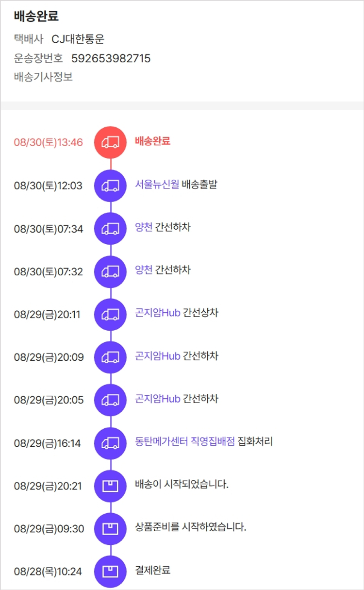Select the 08/30(토)13:46 delivery timestamp
Screen dimensions: 364x590
tap(48, 143)
